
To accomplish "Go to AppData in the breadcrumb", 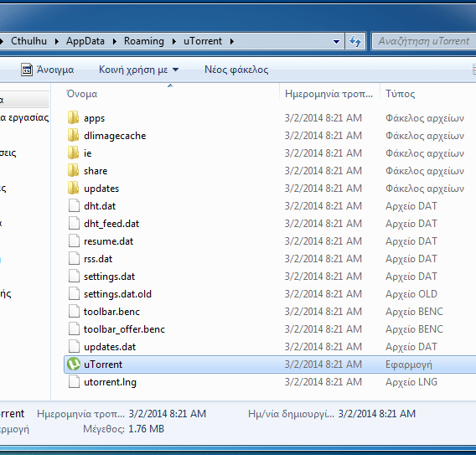I will point(85,41).
